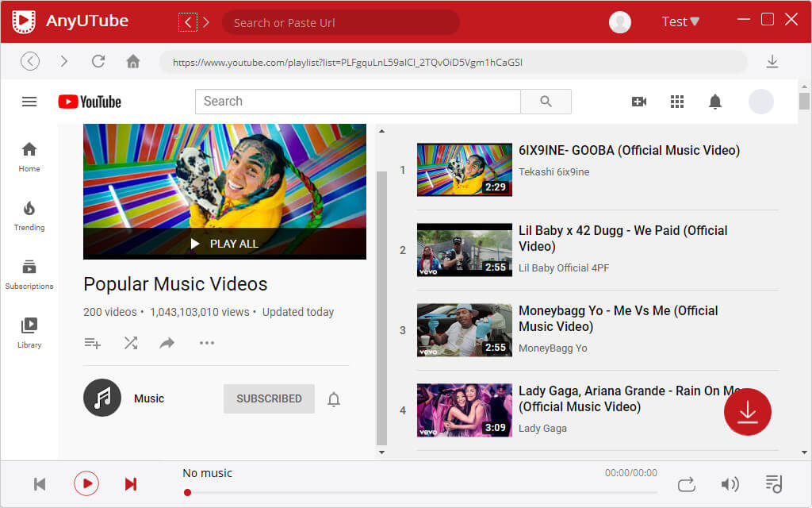This screenshot has width=812, height=508.
Task: Share the playlist
Action: (x=167, y=343)
